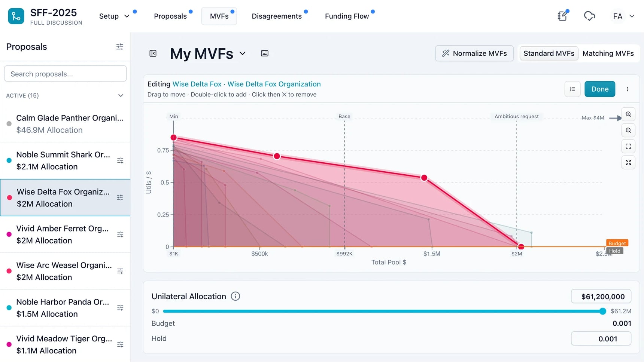
Task: Click the SFF-2025 app logo icon
Action: click(16, 16)
